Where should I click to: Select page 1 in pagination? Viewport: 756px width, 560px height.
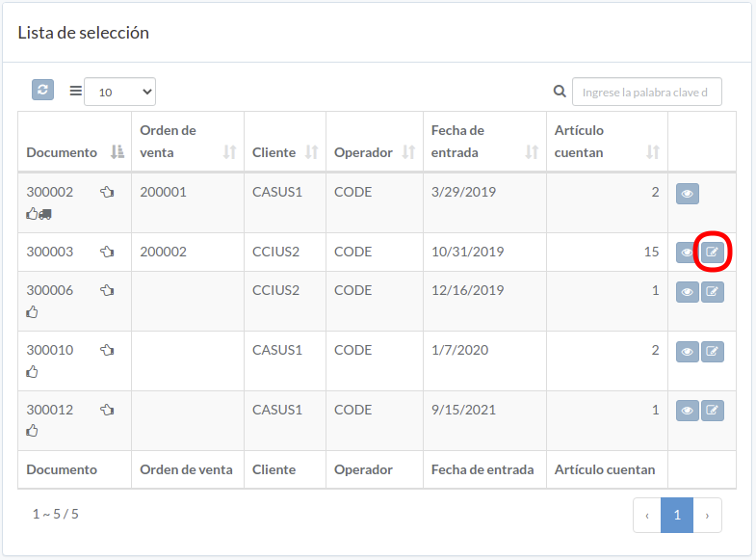677,515
